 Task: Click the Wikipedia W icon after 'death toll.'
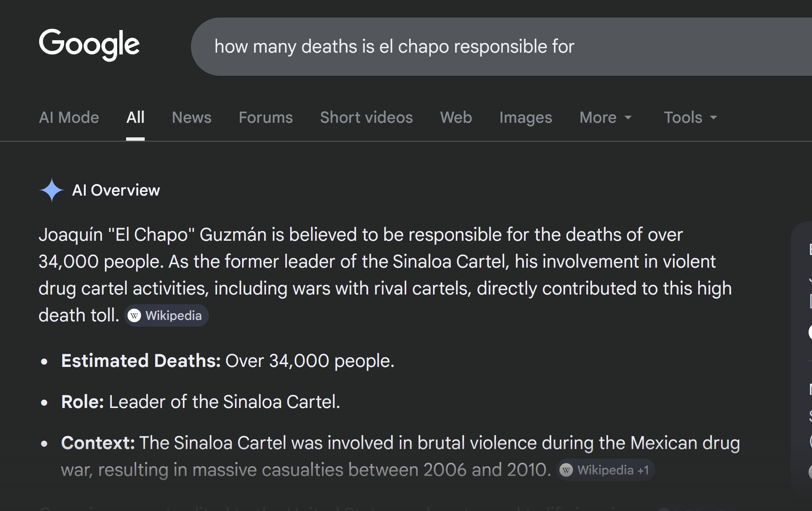[x=134, y=316]
